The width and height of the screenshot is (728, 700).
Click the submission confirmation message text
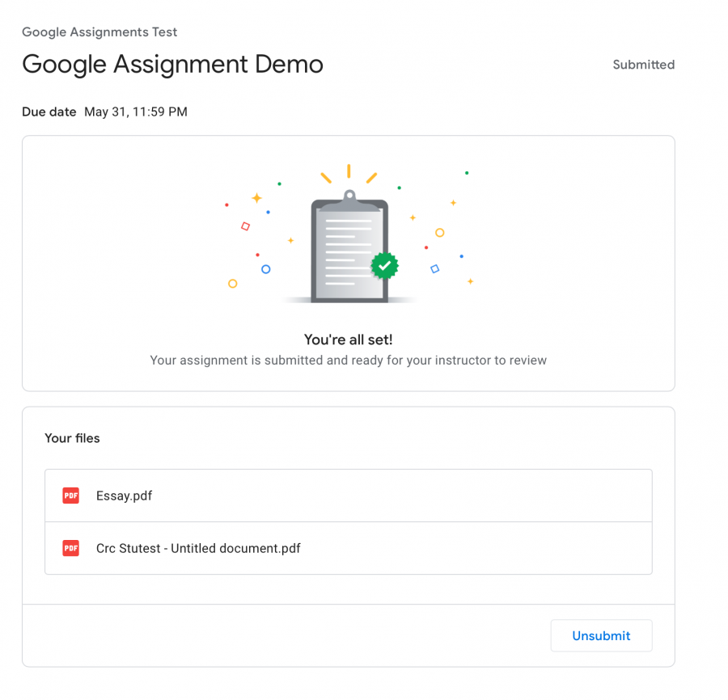click(x=348, y=361)
